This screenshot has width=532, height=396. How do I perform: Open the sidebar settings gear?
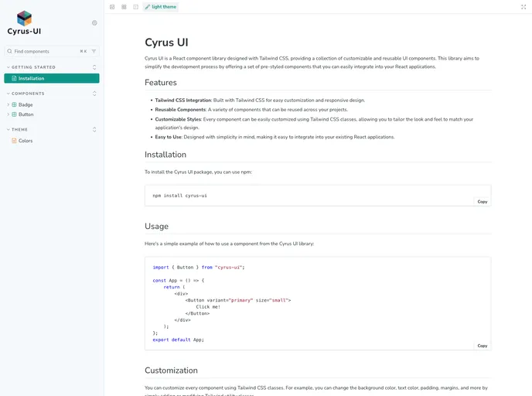(x=94, y=22)
